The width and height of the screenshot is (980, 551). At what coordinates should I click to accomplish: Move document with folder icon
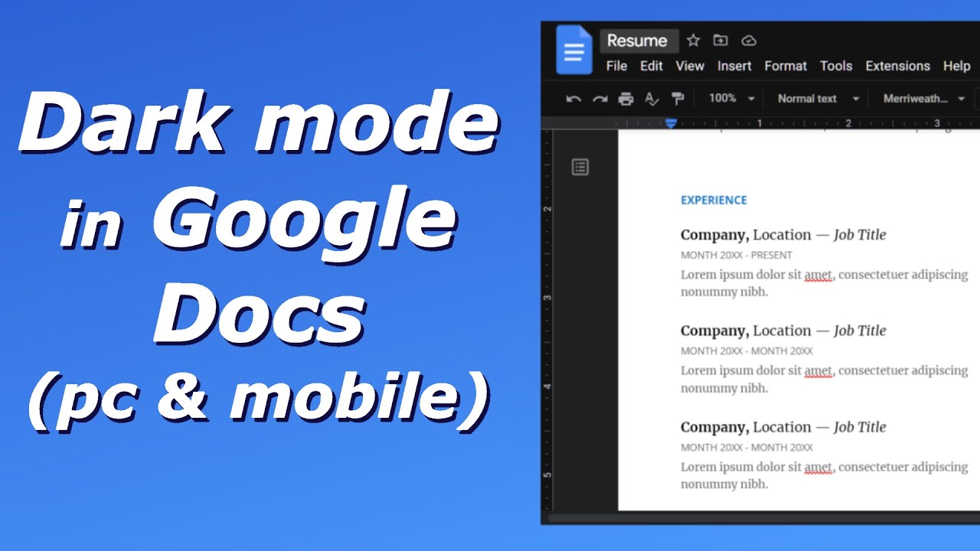click(x=720, y=41)
